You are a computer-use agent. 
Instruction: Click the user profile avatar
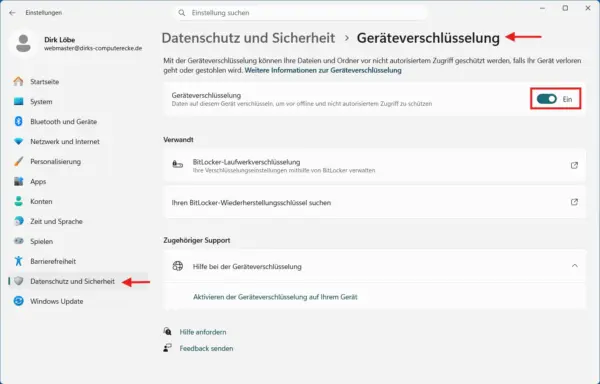23,43
